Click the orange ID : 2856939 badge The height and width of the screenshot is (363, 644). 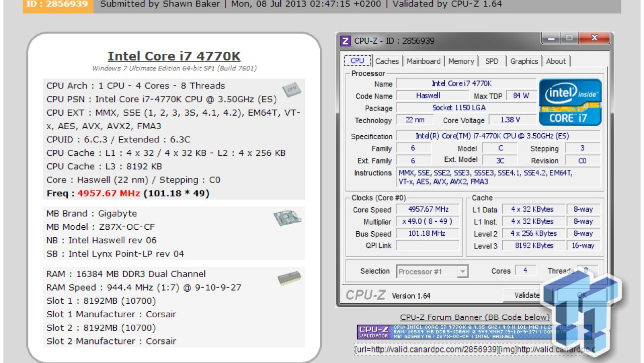[58, 5]
